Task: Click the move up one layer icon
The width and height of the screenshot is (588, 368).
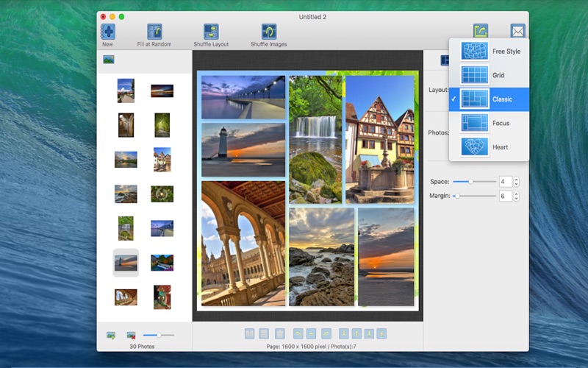Action: tap(356, 333)
